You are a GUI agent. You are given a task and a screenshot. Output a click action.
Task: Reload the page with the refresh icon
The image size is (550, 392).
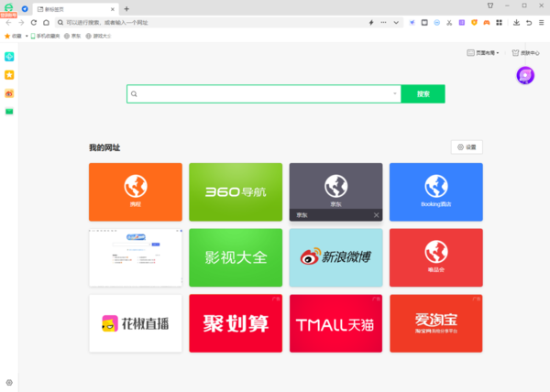coord(34,22)
